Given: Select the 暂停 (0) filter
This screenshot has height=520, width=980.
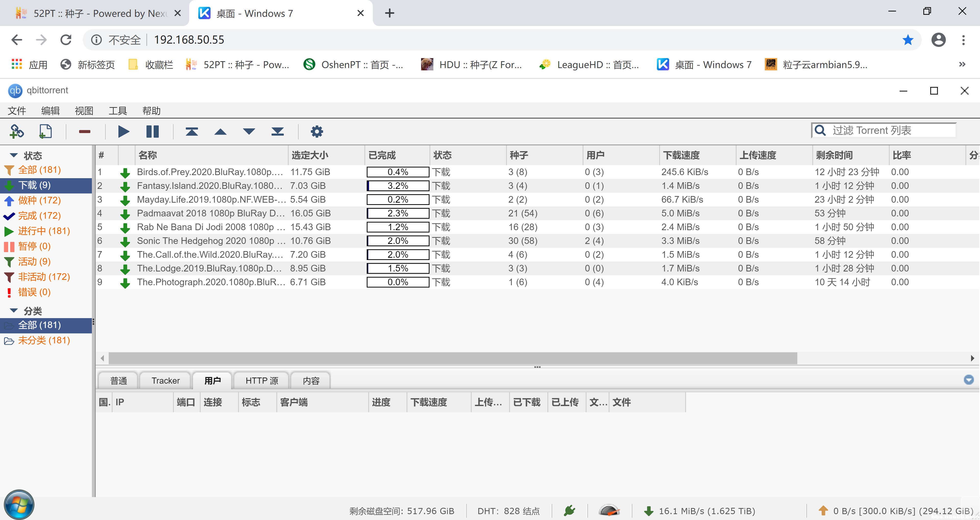Looking at the screenshot, I should tap(34, 246).
